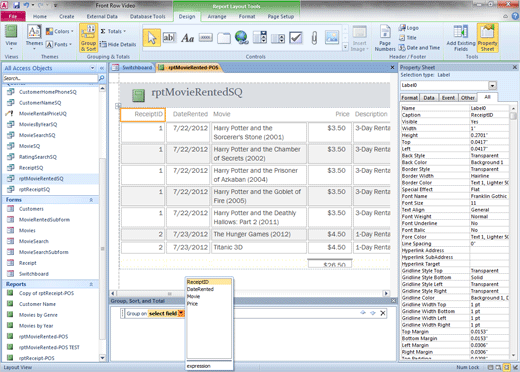Toggle the Group & Sort pane
Screen dimensions: 520x372
88,38
